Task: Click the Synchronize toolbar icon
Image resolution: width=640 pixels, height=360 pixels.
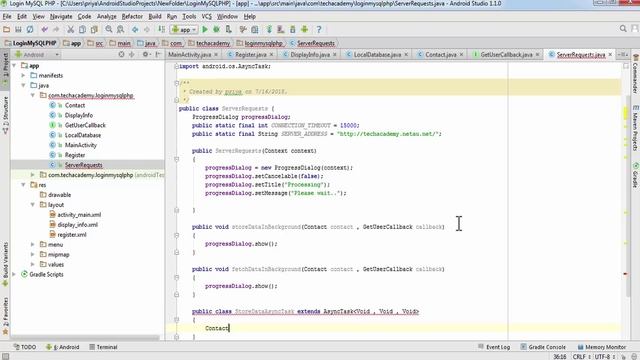Action: tap(30, 29)
